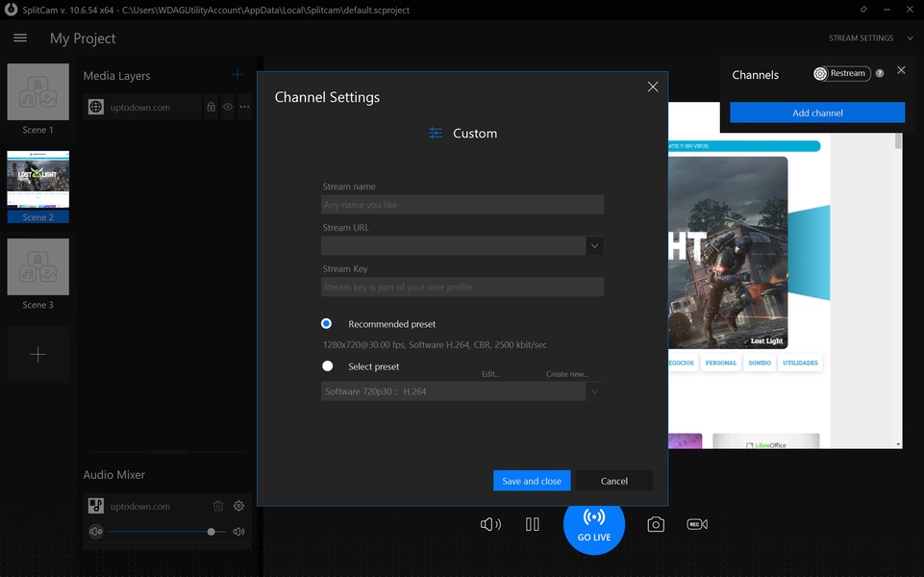Adjust the uptodown.com audio volume slider
This screenshot has height=577, width=924.
pyautogui.click(x=212, y=532)
